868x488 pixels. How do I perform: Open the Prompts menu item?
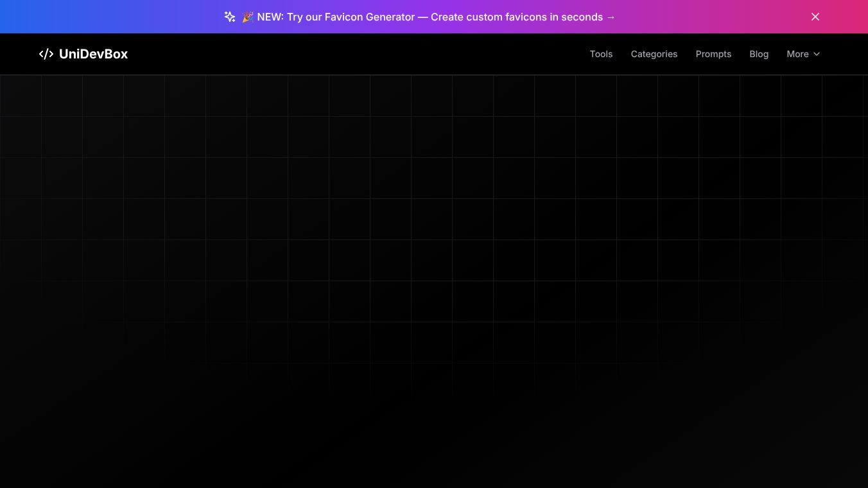pyautogui.click(x=713, y=54)
